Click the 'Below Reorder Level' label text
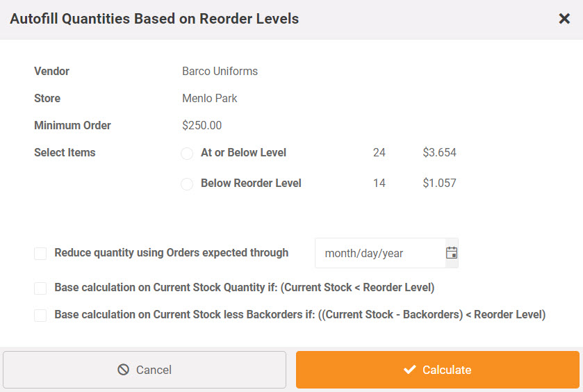This screenshot has height=392, width=583. (251, 183)
